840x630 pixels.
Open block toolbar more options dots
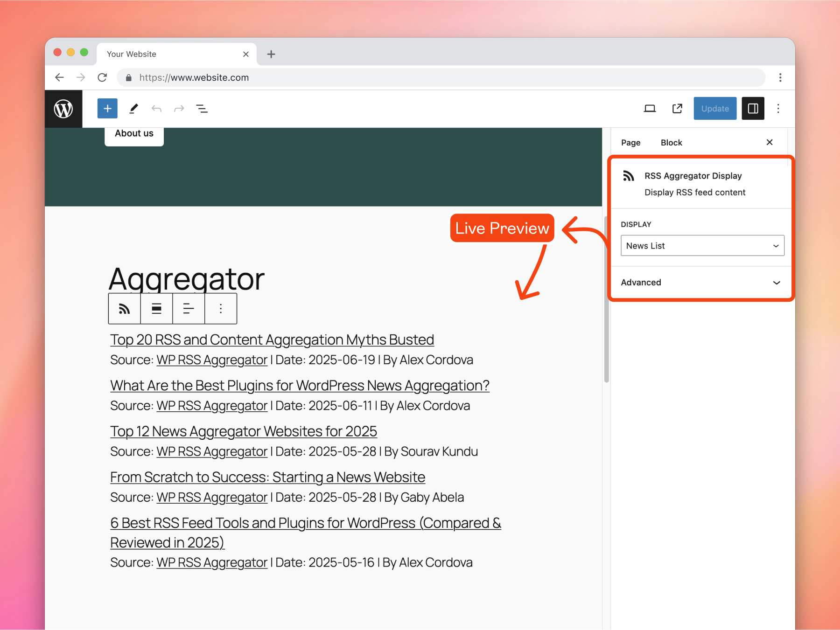click(x=221, y=309)
